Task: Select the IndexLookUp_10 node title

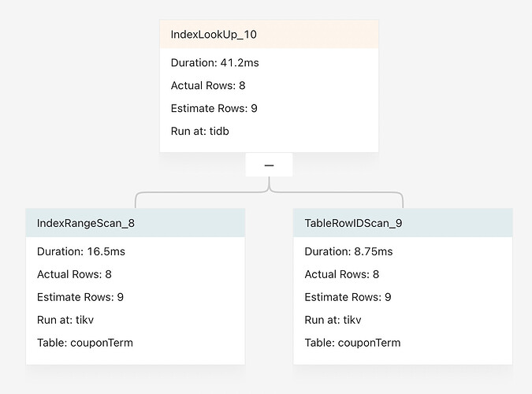Action: [x=214, y=35]
